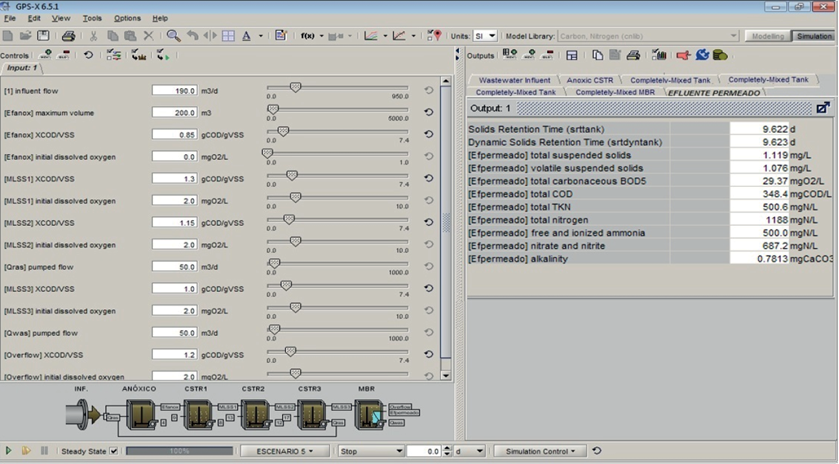
Task: Switch to the Wastewater Influent tab
Action: click(514, 79)
